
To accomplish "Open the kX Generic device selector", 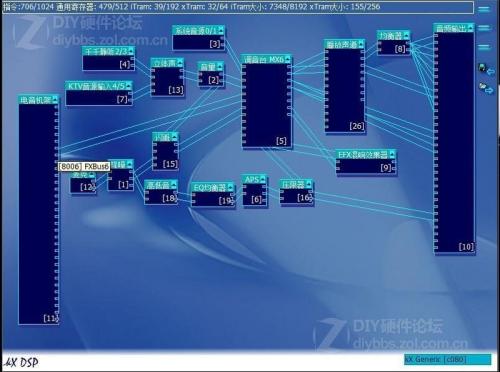I will (x=448, y=359).
